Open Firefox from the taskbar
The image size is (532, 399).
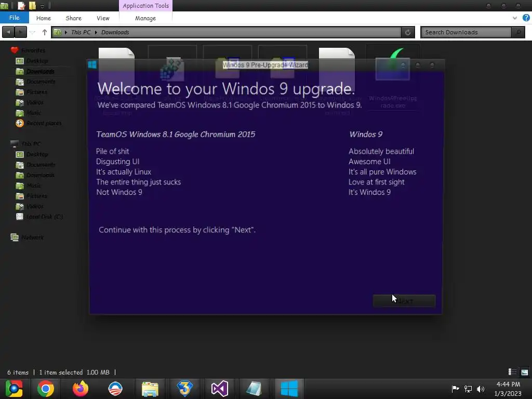(x=81, y=389)
